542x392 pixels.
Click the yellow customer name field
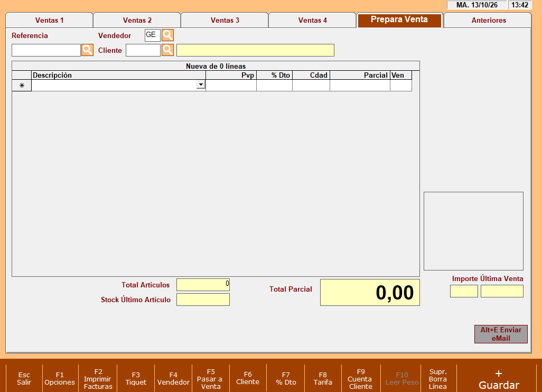(x=256, y=50)
